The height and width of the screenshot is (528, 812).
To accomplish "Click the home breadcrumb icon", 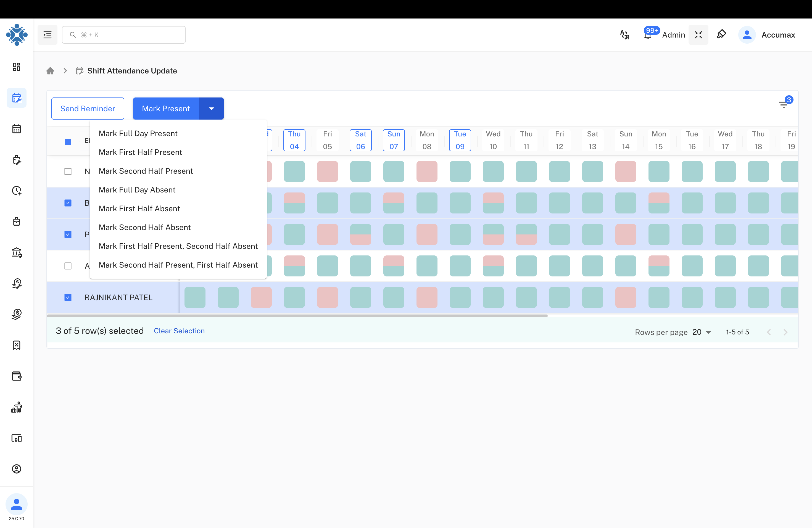I will click(50, 71).
